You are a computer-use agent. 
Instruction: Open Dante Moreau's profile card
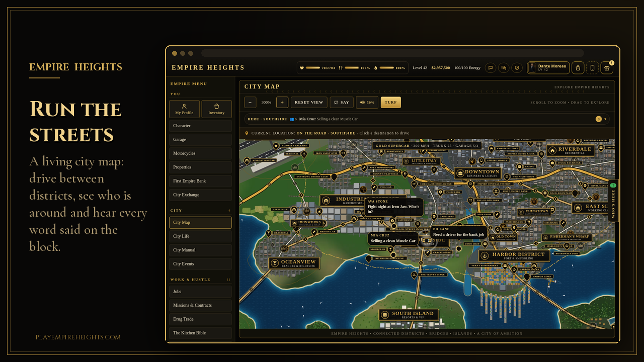coord(548,68)
